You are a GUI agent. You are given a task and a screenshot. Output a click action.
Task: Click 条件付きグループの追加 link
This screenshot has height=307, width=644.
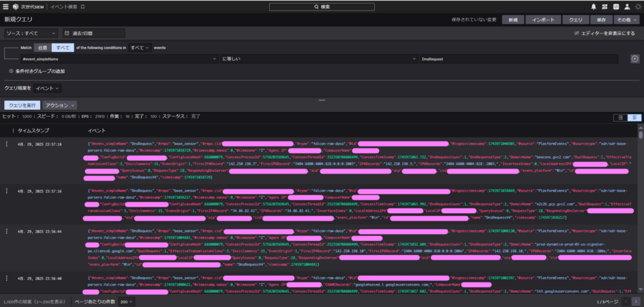coord(37,71)
